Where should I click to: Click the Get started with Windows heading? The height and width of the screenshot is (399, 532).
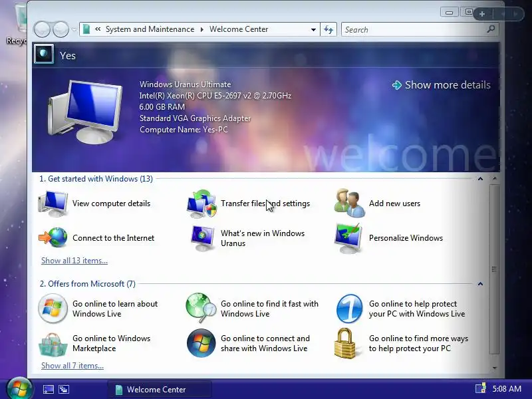[x=96, y=179]
